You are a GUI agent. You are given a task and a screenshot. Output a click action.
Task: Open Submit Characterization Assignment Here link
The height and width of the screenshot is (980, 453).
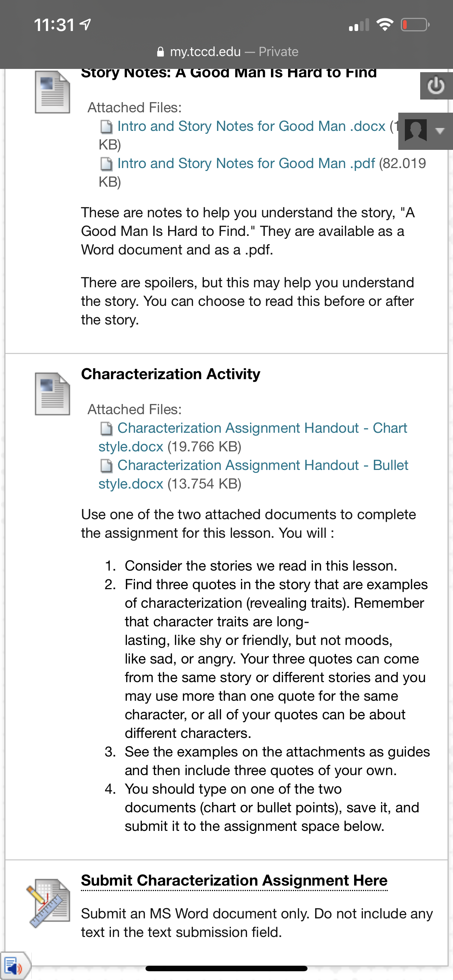coord(234,880)
